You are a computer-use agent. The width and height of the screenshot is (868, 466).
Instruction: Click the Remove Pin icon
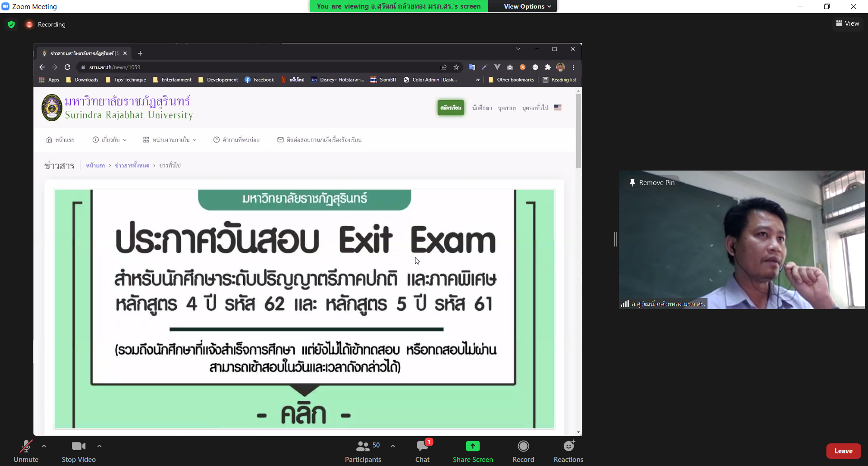pos(632,183)
